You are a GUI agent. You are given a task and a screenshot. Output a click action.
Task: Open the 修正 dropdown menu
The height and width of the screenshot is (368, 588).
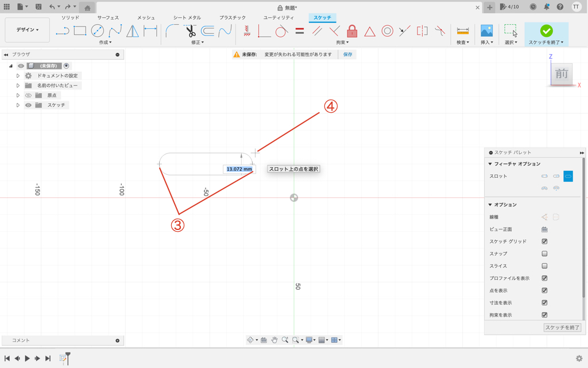point(198,43)
